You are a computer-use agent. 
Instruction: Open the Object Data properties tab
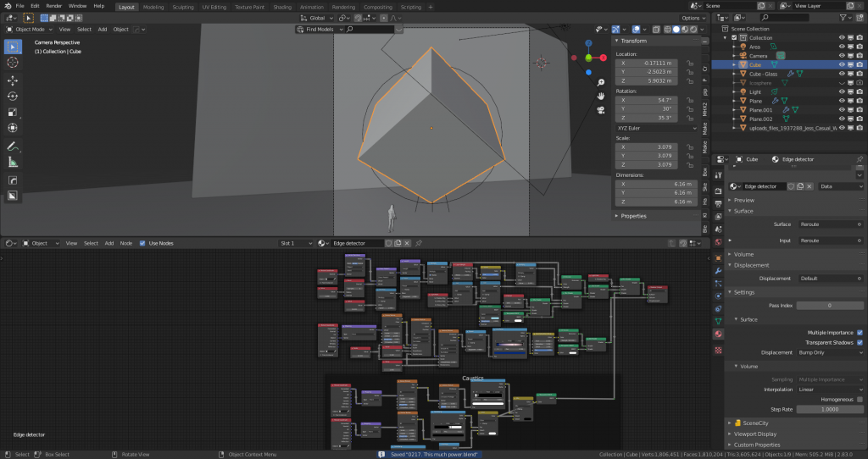pos(718,321)
